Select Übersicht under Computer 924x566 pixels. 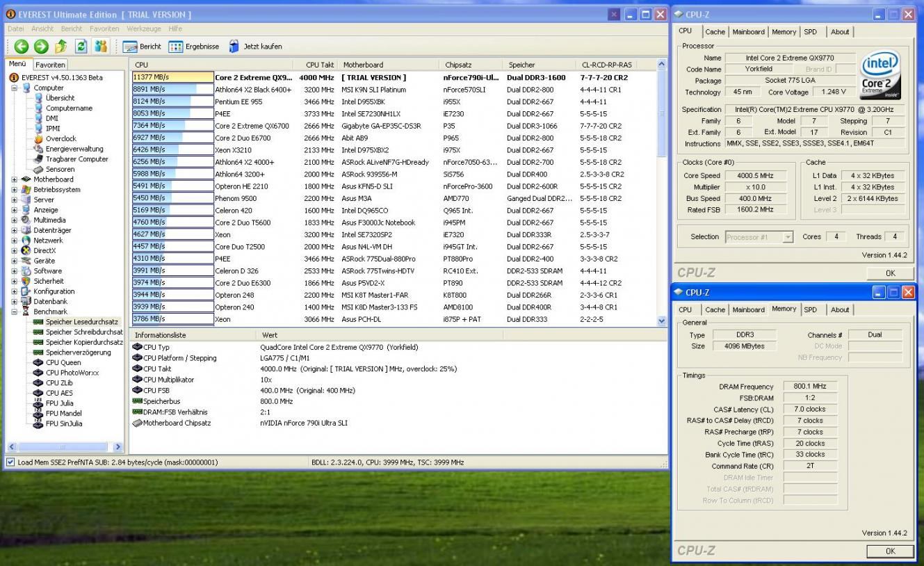click(x=60, y=98)
